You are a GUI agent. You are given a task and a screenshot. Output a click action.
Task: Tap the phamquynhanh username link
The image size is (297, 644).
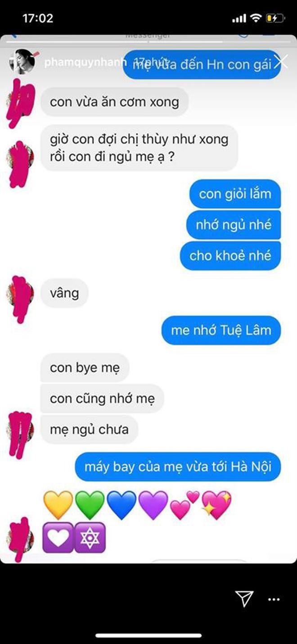(x=85, y=63)
